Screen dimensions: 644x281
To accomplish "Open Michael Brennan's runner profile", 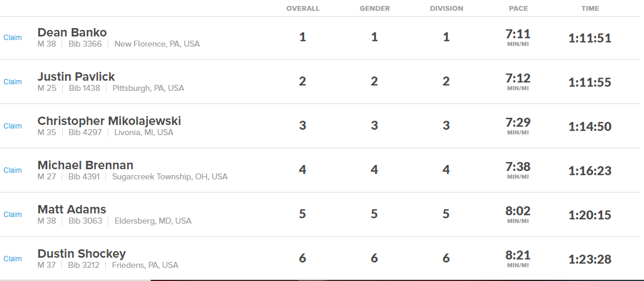I will 86,166.
